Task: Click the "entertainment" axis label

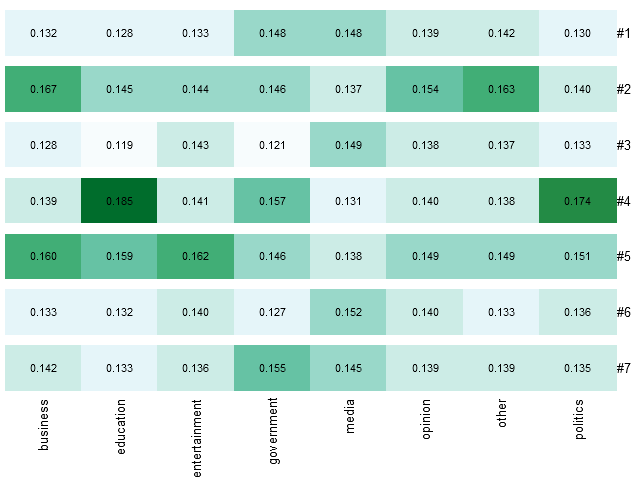Action: coord(196,436)
